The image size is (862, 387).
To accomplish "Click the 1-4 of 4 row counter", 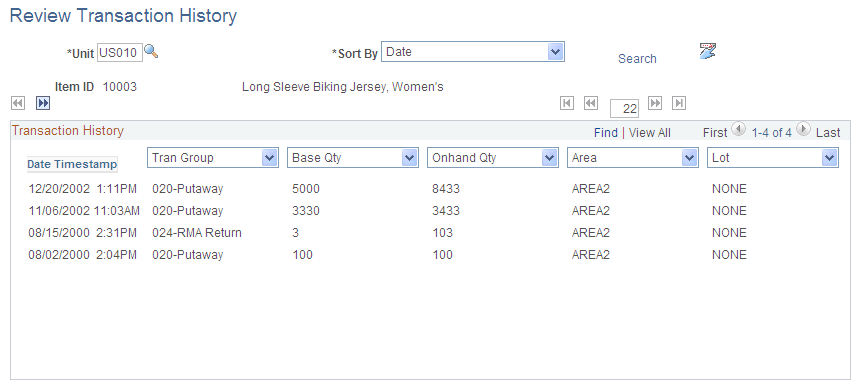I will point(771,132).
